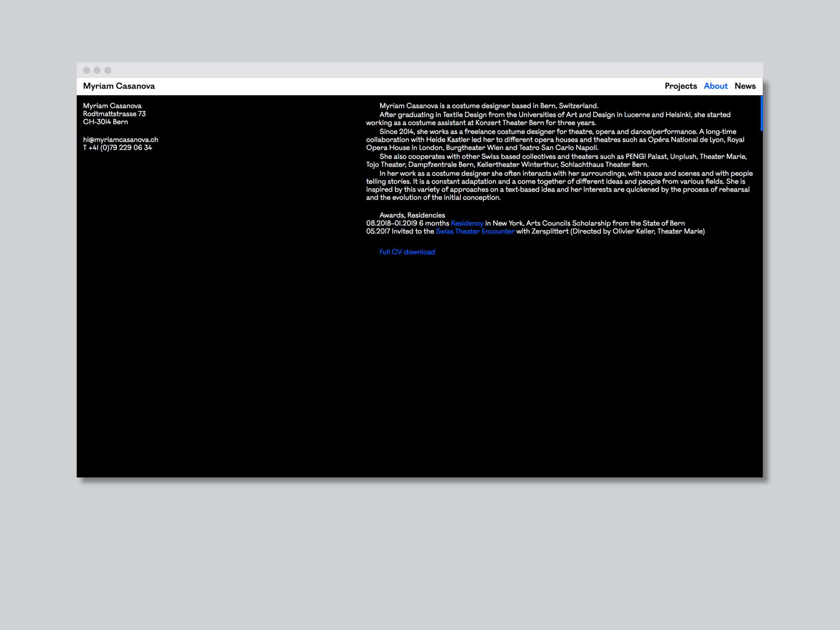Open the Residency link
The width and height of the screenshot is (840, 630).
[467, 223]
